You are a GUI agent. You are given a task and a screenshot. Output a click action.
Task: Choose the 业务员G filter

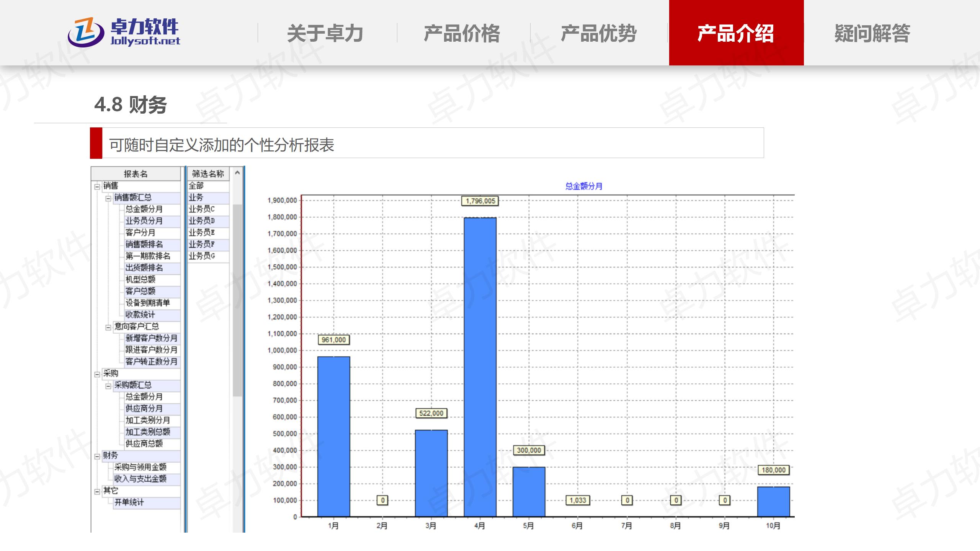(x=208, y=256)
